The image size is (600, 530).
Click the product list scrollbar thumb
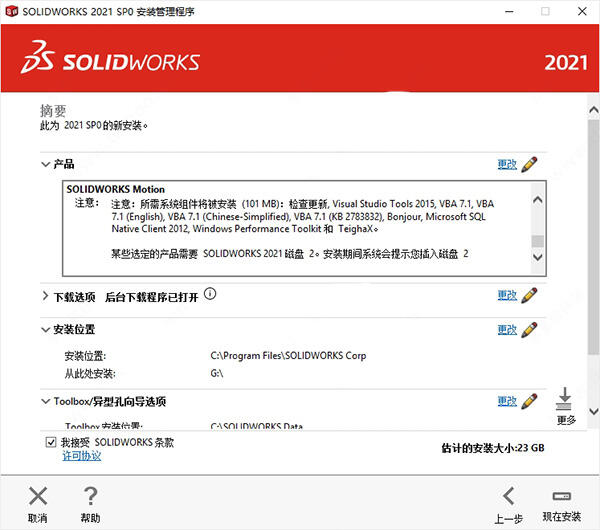pyautogui.click(x=538, y=241)
